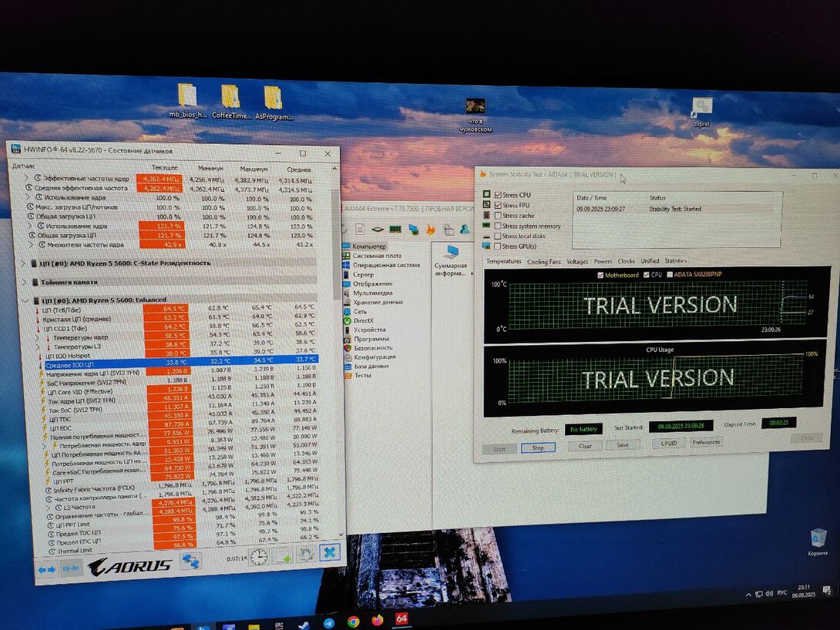The image size is (840, 630).
Task: Open Steam from the taskbar
Action: pos(304,625)
